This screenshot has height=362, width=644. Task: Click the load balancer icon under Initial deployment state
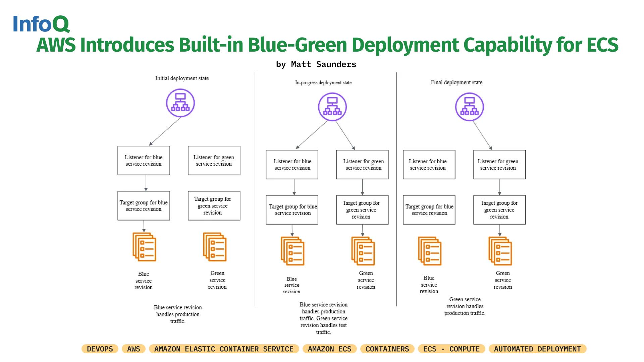pos(180,103)
